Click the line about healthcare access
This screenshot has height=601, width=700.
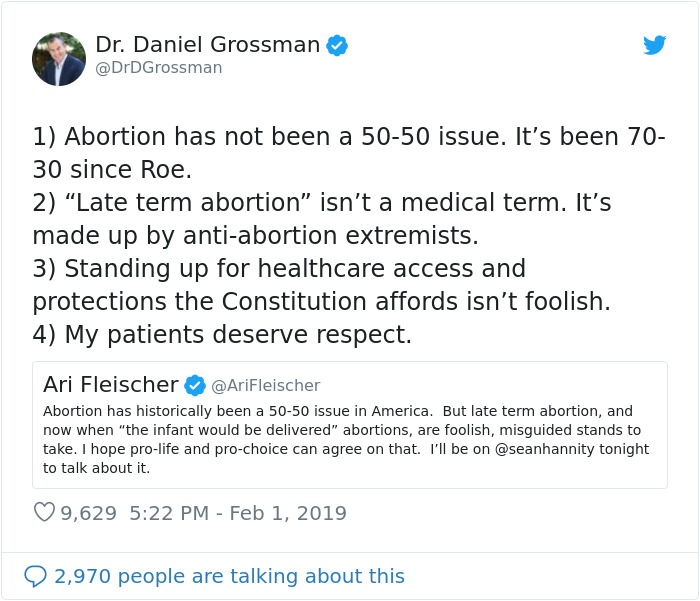click(279, 269)
